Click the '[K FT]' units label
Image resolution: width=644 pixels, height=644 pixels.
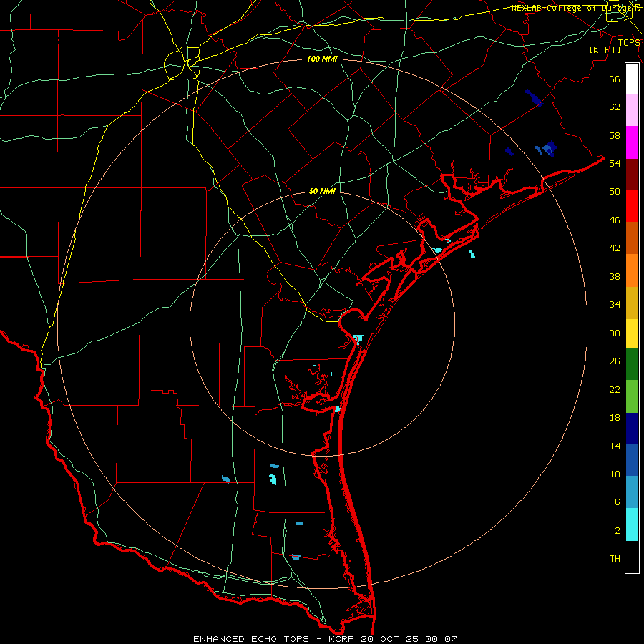tap(605, 49)
